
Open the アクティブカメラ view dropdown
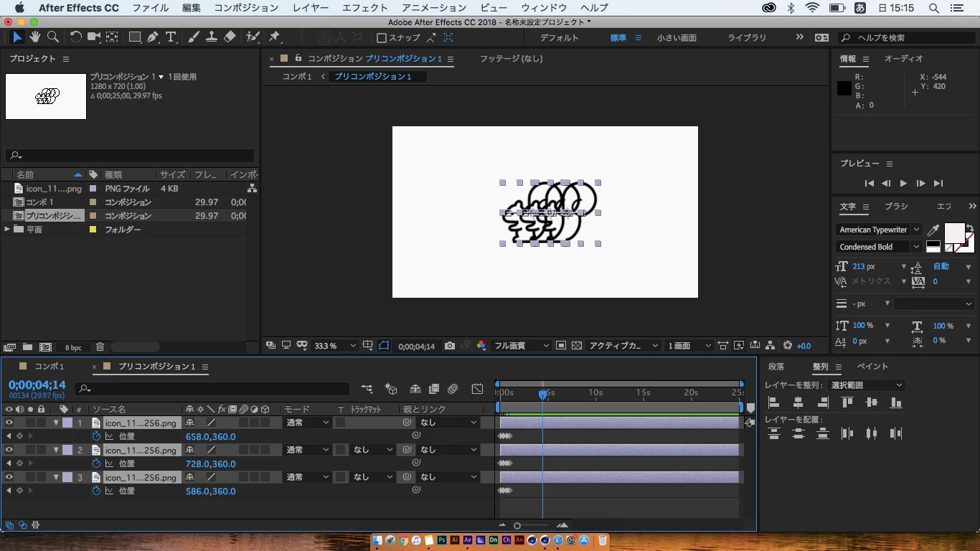[x=623, y=346]
